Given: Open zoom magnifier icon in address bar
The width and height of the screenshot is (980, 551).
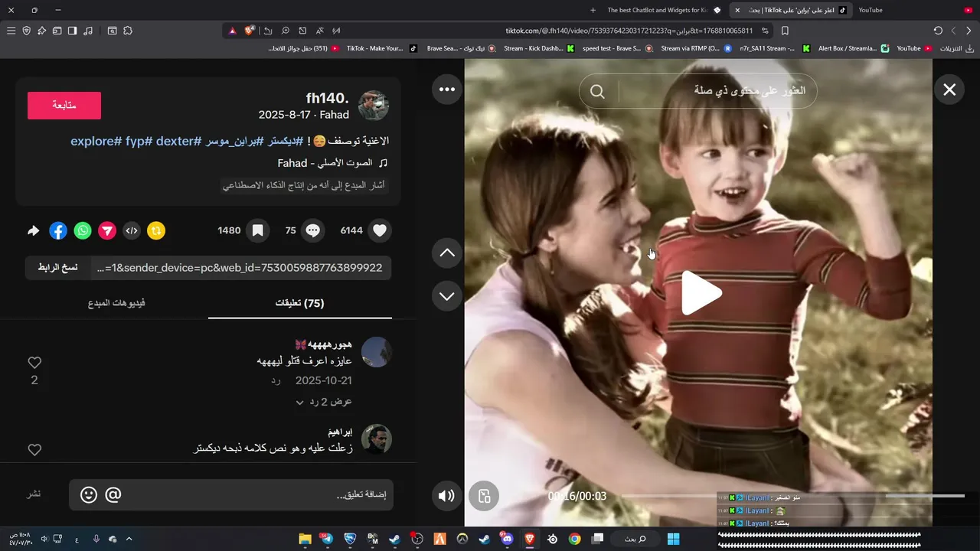Looking at the screenshot, I should (285, 31).
